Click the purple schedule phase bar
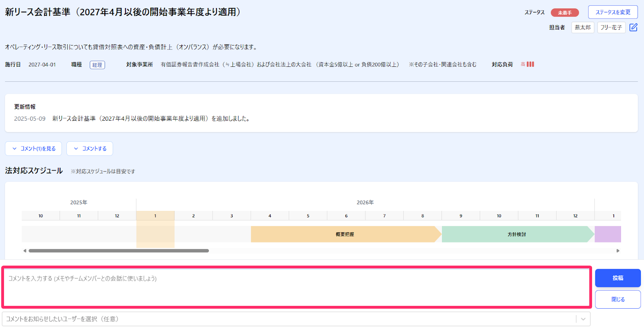644x330 pixels. 608,234
